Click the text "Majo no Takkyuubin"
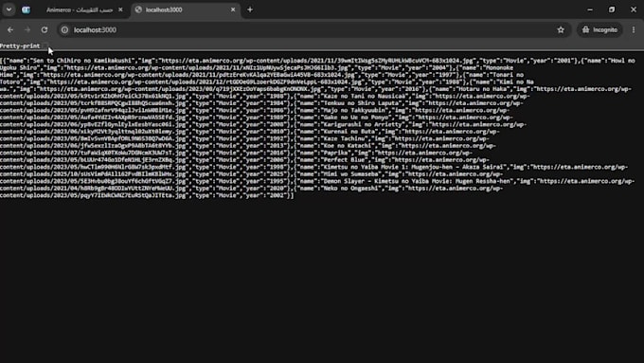Image resolution: width=644 pixels, height=363 pixels. tap(354, 110)
